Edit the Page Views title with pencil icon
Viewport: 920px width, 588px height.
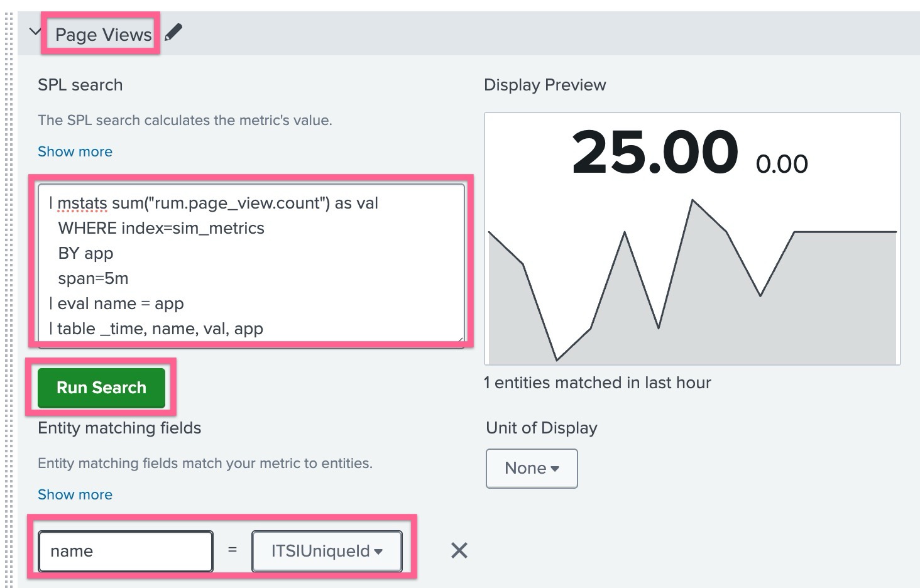[x=173, y=32]
